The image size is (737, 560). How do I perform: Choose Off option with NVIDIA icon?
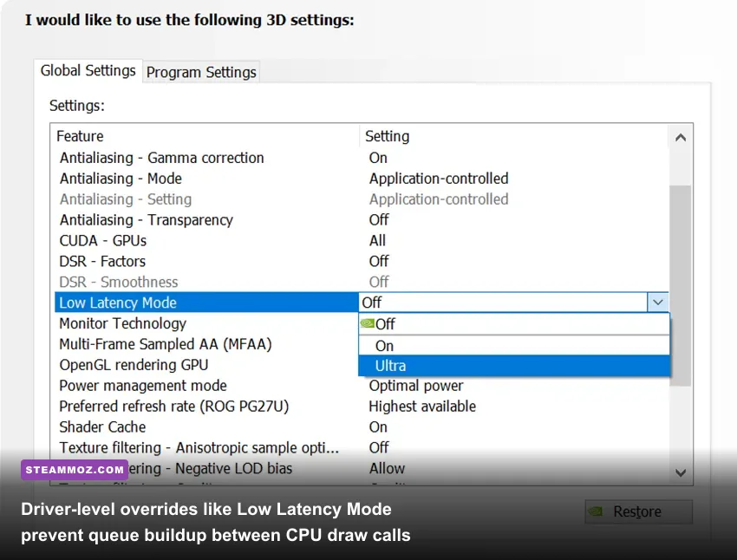[x=514, y=324]
